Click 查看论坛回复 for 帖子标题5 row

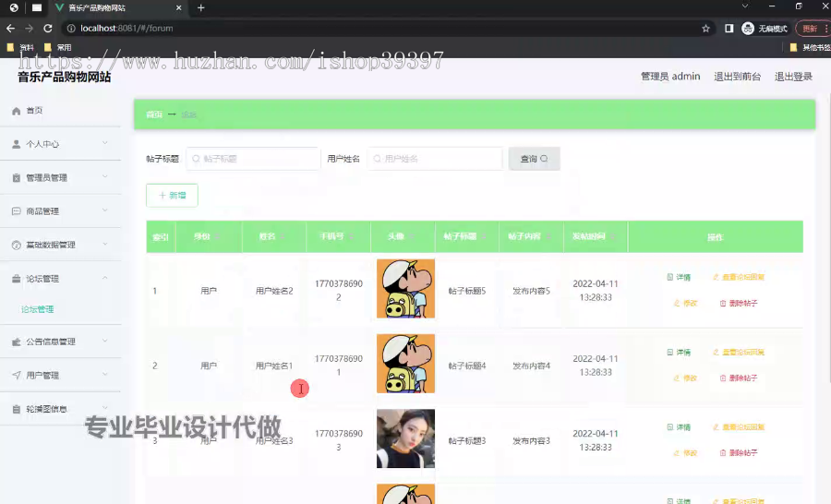coord(739,277)
